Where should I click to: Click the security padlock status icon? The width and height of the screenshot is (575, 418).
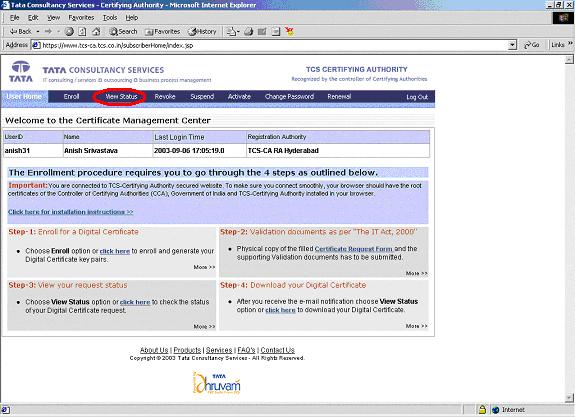(483, 410)
